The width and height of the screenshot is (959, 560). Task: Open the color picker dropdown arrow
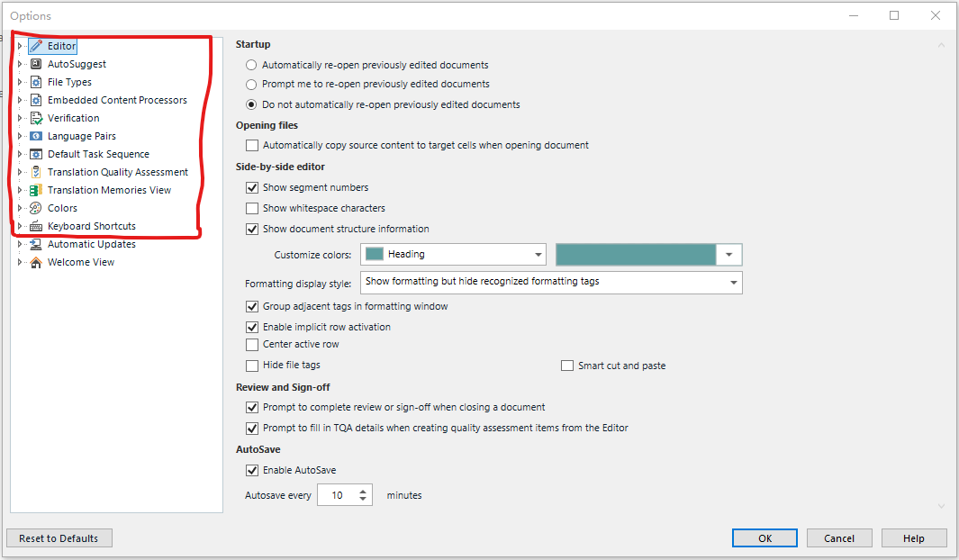[729, 254]
